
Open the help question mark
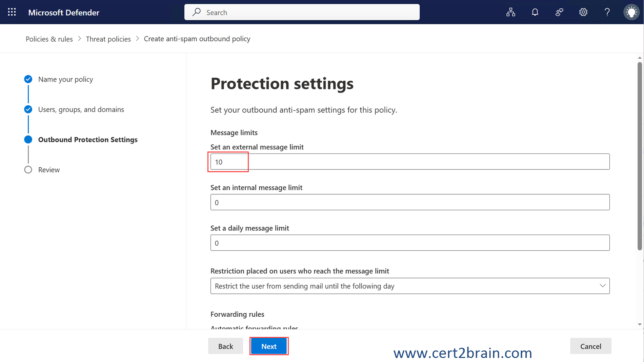(x=607, y=12)
